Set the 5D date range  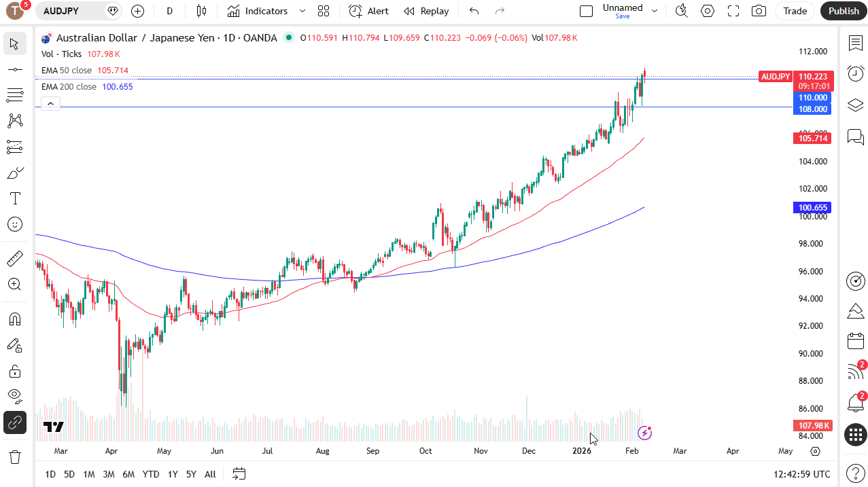69,474
